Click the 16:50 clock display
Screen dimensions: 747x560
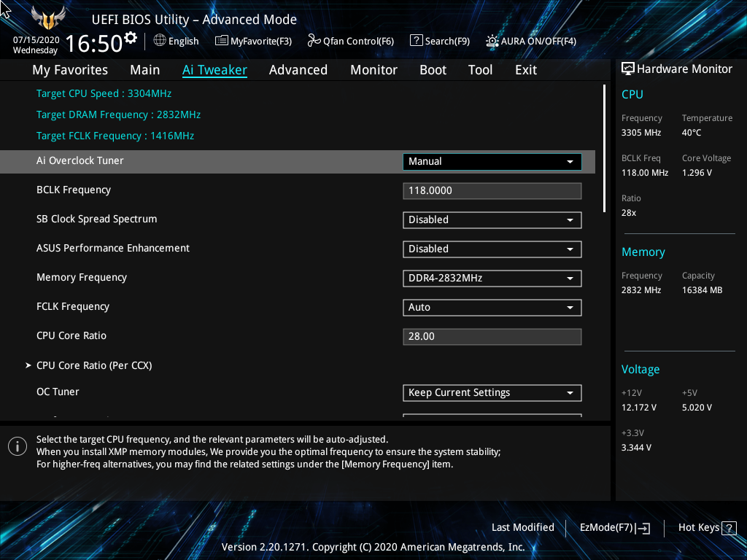94,43
